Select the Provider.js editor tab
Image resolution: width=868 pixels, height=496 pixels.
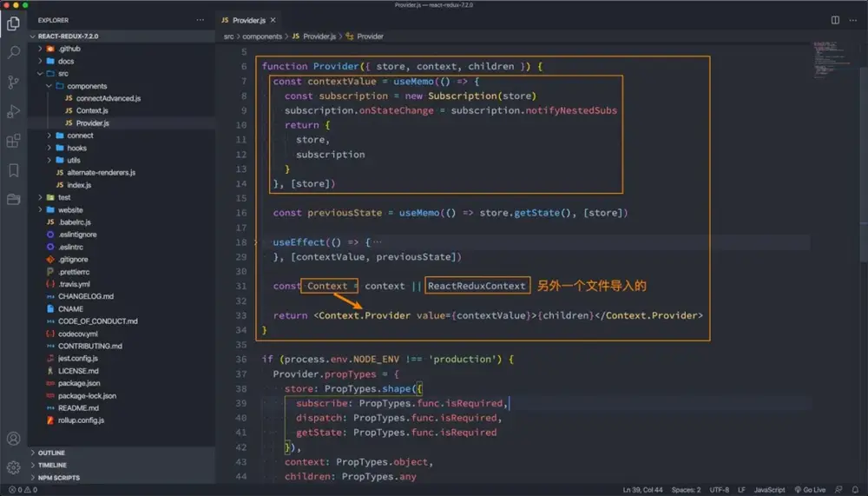point(248,19)
